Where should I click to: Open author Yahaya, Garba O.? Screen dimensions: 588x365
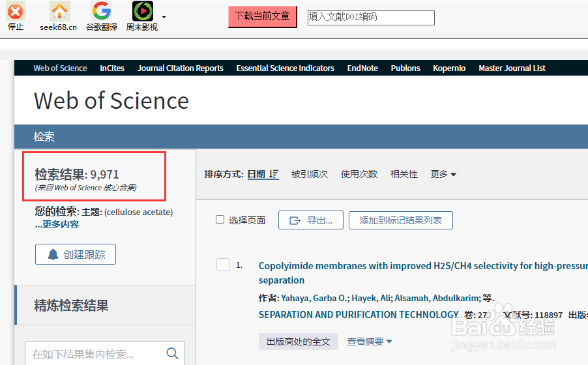(x=314, y=299)
